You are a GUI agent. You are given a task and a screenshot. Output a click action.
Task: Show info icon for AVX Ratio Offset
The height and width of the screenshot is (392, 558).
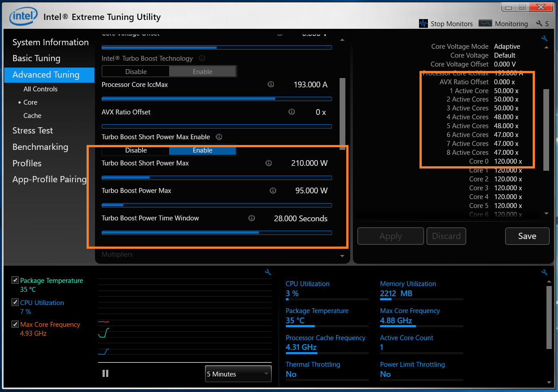tap(292, 112)
